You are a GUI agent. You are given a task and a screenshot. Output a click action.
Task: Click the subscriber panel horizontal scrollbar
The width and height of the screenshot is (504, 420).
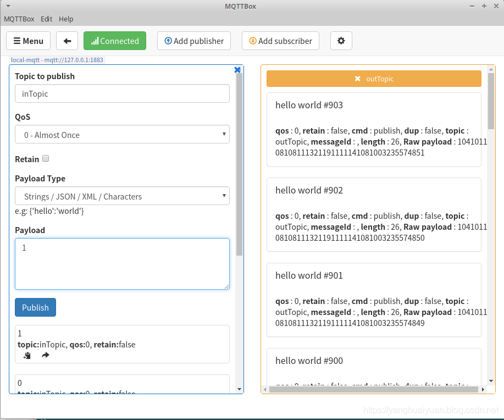tap(374, 389)
